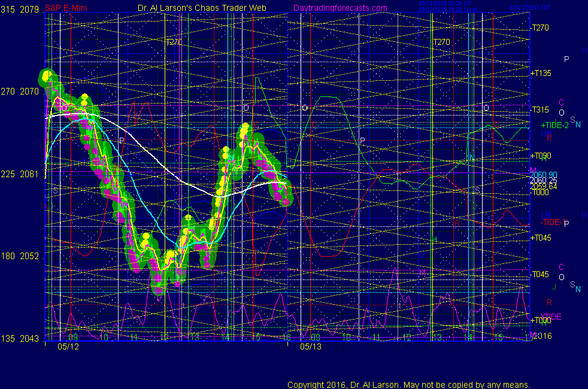Viewport: 588px width, 389px height.
Task: Click the "Daytradingforecasts.com" text at the top
Action: tap(340, 8)
